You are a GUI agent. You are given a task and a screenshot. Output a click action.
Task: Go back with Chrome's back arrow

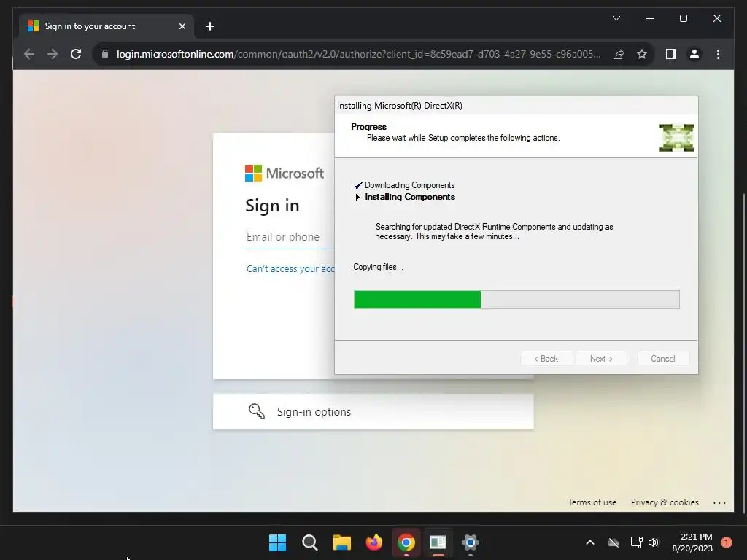29,54
